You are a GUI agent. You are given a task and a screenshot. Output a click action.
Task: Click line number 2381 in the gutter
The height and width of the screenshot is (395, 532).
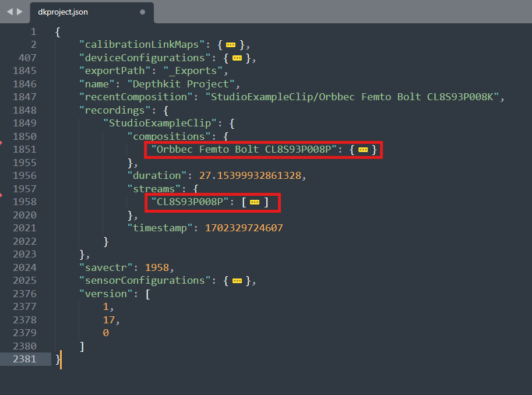click(24, 359)
